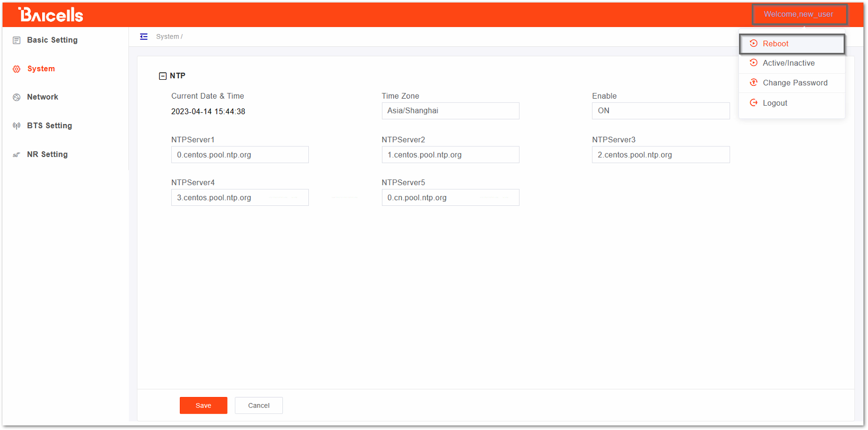Open the Enable ON dropdown
868x430 pixels.
[661, 111]
